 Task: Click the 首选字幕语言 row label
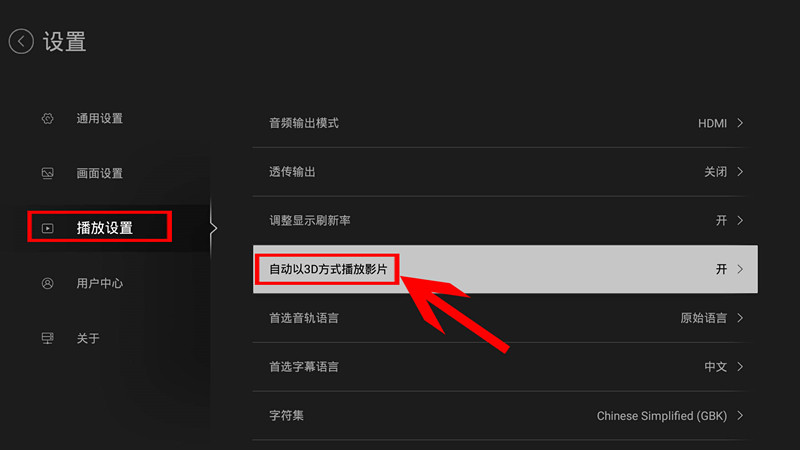[x=304, y=367]
